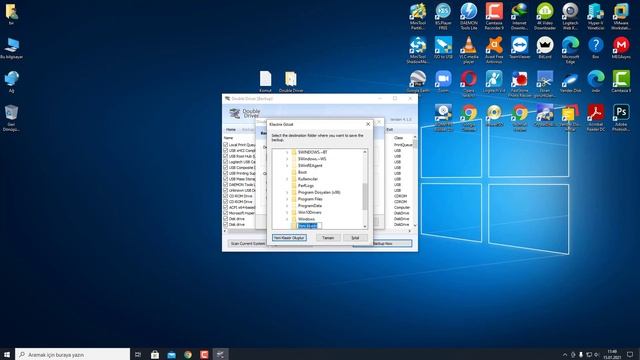Open ISO to USB shortcut
This screenshot has height=360, width=640.
(443, 48)
